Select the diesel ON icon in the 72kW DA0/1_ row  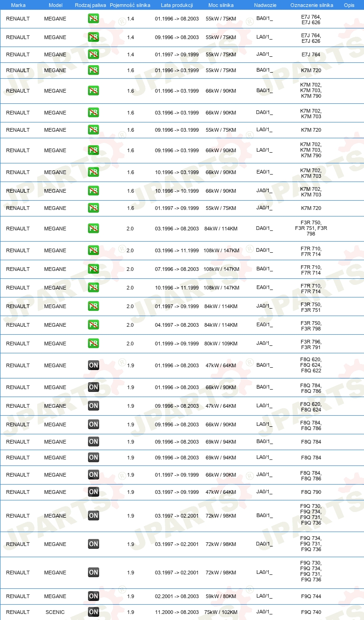click(x=93, y=544)
